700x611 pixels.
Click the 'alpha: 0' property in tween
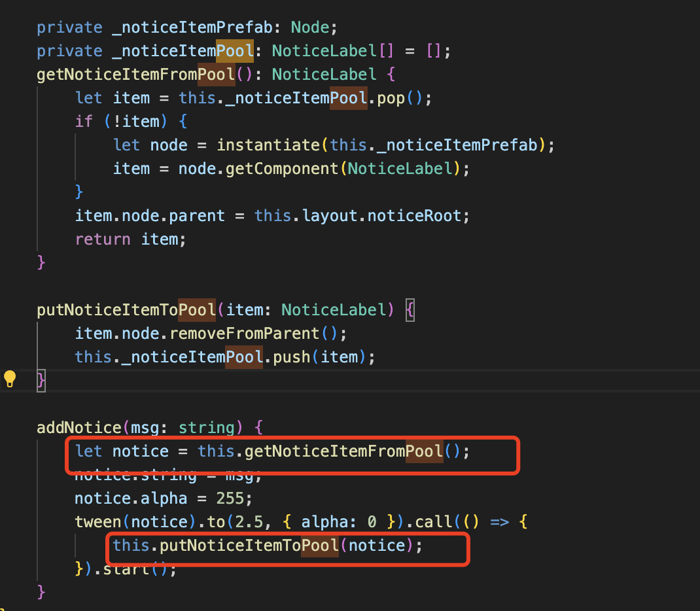coord(339,522)
